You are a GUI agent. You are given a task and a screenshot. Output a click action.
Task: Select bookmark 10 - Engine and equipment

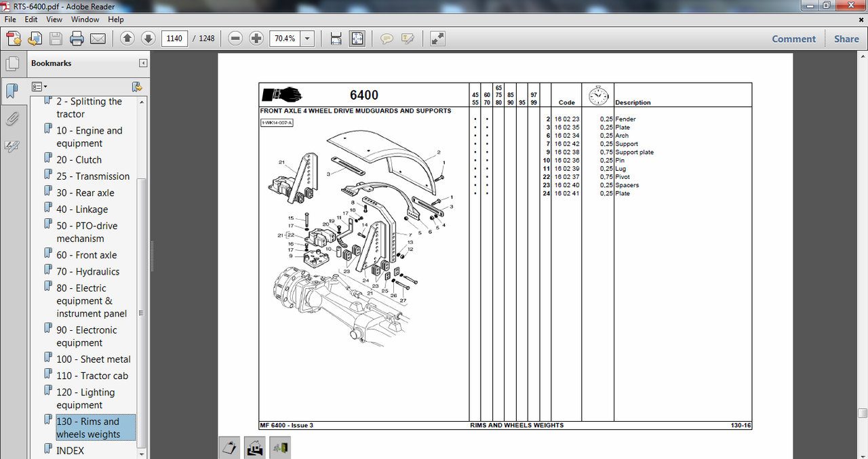(90, 137)
